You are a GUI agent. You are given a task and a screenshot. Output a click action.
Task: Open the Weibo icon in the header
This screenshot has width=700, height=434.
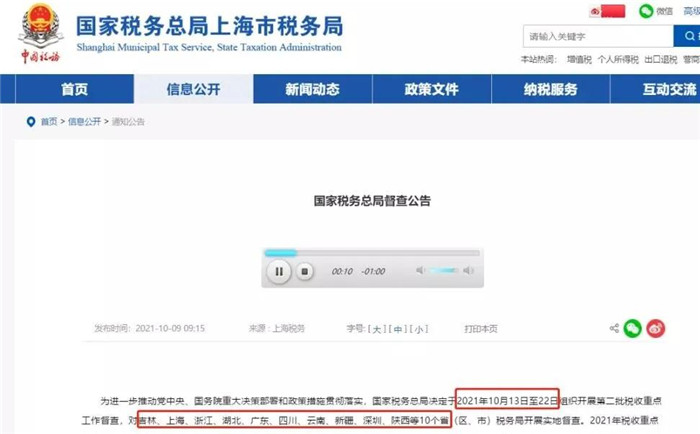click(x=595, y=12)
